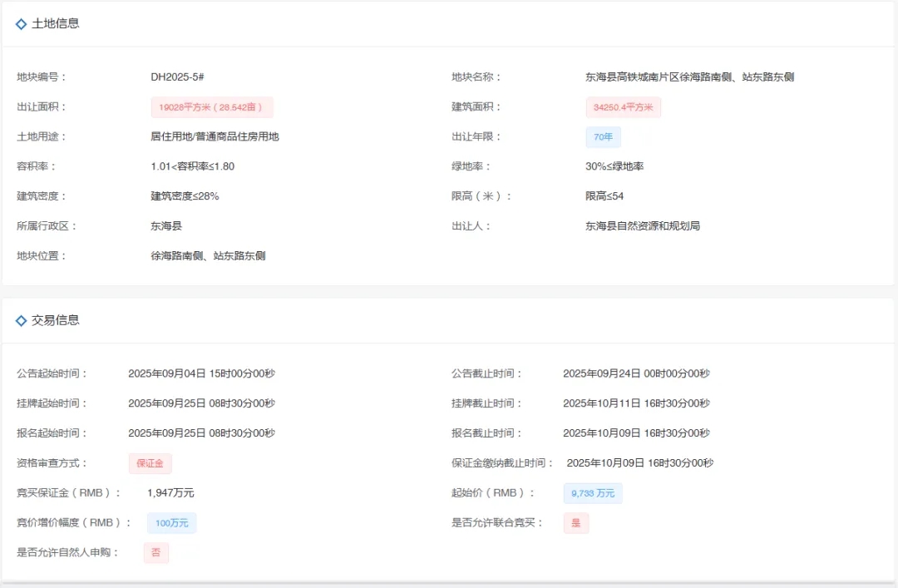This screenshot has width=898, height=588.
Task: Click the diamond icon beside 土地信息
Action: click(22, 24)
